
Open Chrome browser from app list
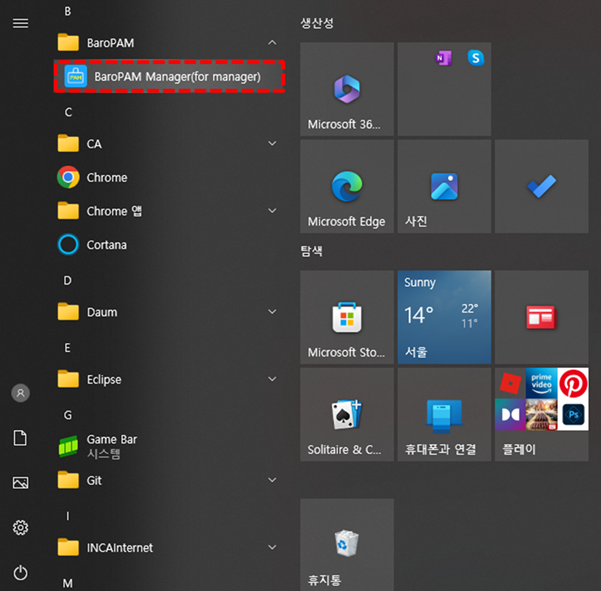click(x=169, y=177)
